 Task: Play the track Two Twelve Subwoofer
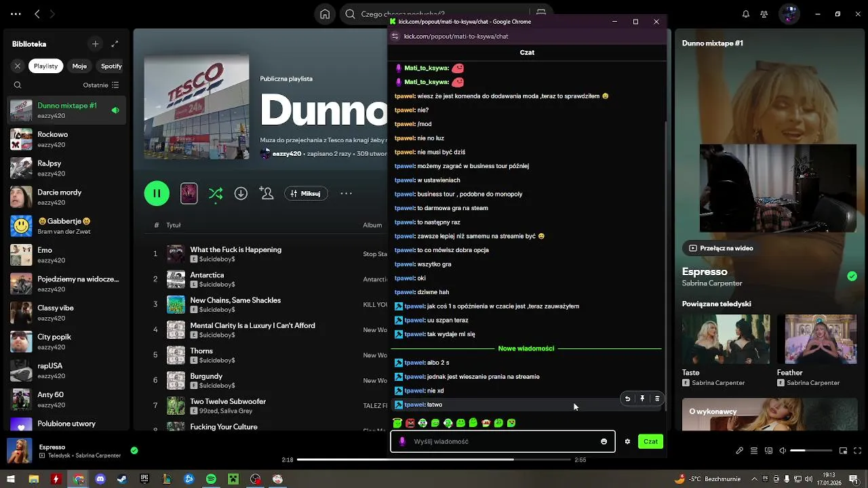[228, 401]
